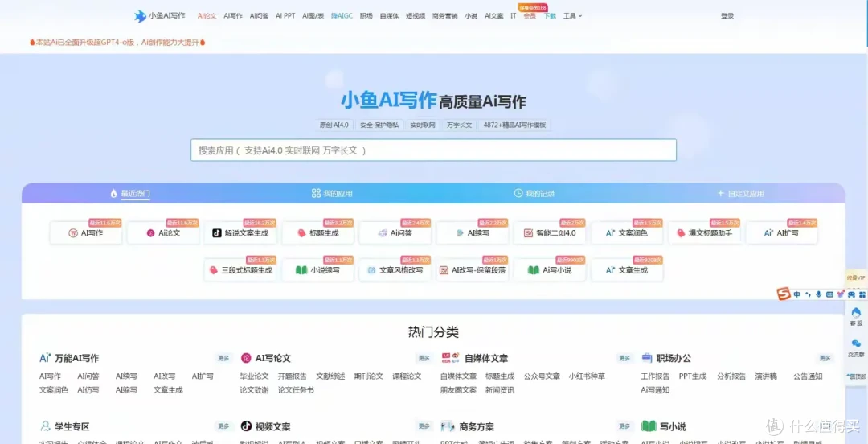The image size is (868, 444).
Task: Open the 标题生成 hot app card
Action: pyautogui.click(x=317, y=233)
